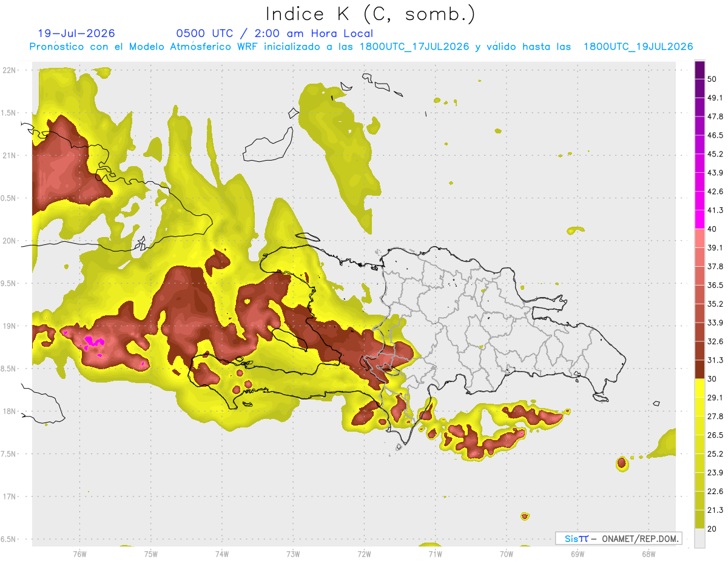Click the "68W" longitude label
Screen dimensions: 728x562
[648, 554]
